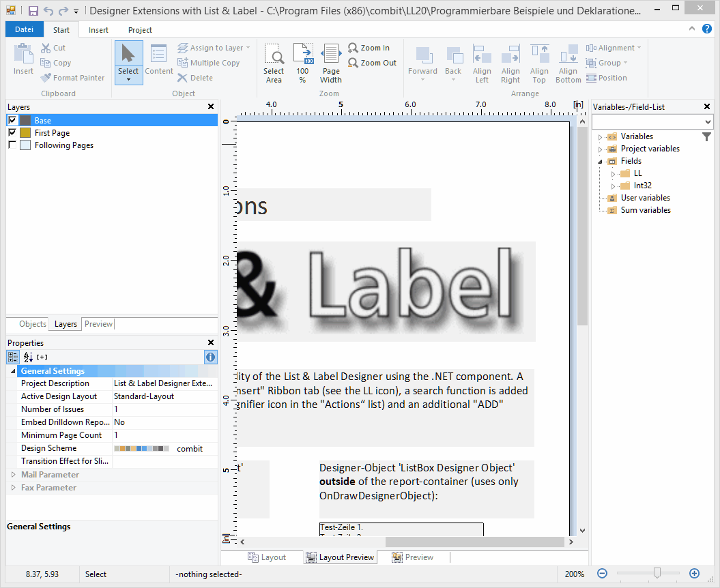Click the Multiple Copy command

coord(208,63)
